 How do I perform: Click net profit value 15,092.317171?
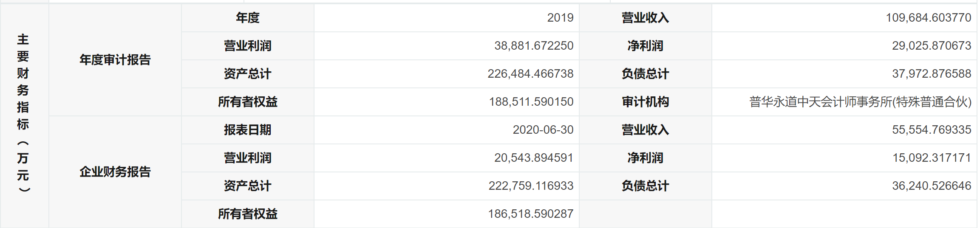click(931, 158)
